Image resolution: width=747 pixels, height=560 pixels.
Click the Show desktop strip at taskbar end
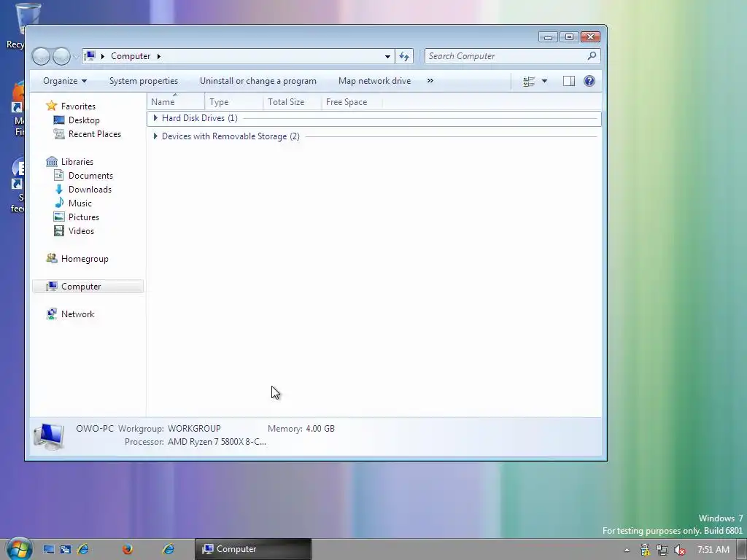pyautogui.click(x=742, y=550)
